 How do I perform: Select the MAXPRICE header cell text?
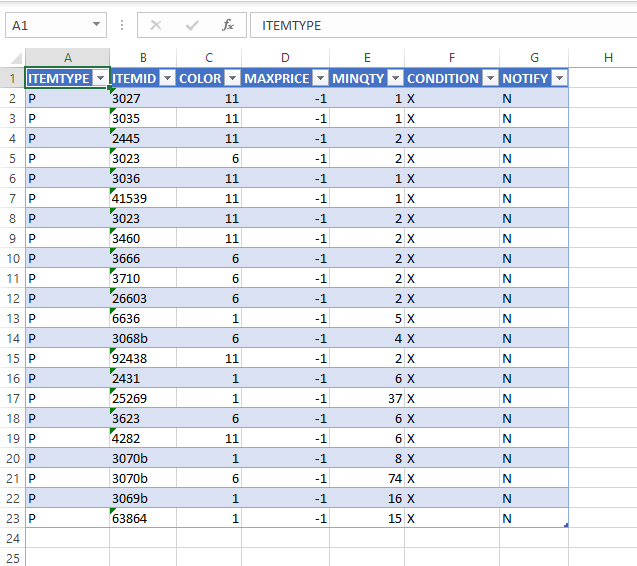point(277,78)
